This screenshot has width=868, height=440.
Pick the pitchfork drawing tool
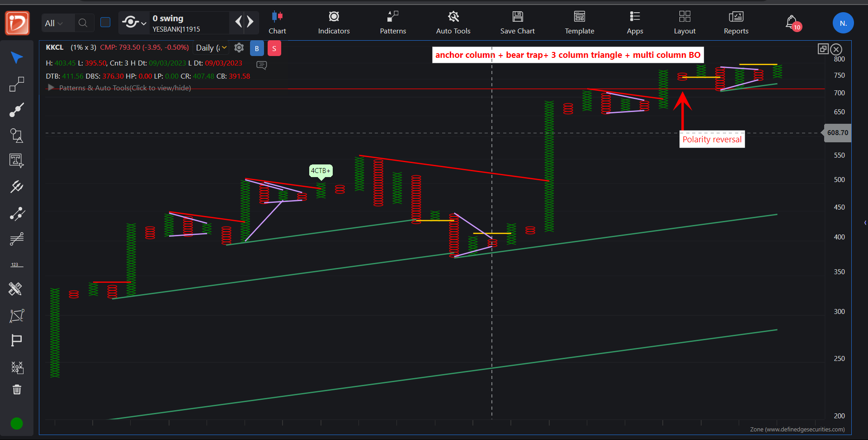[17, 187]
